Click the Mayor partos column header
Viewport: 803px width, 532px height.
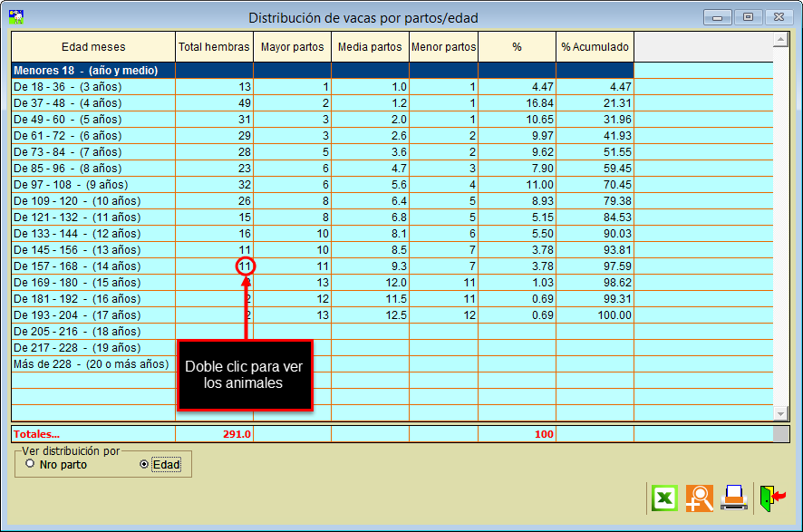pos(292,47)
